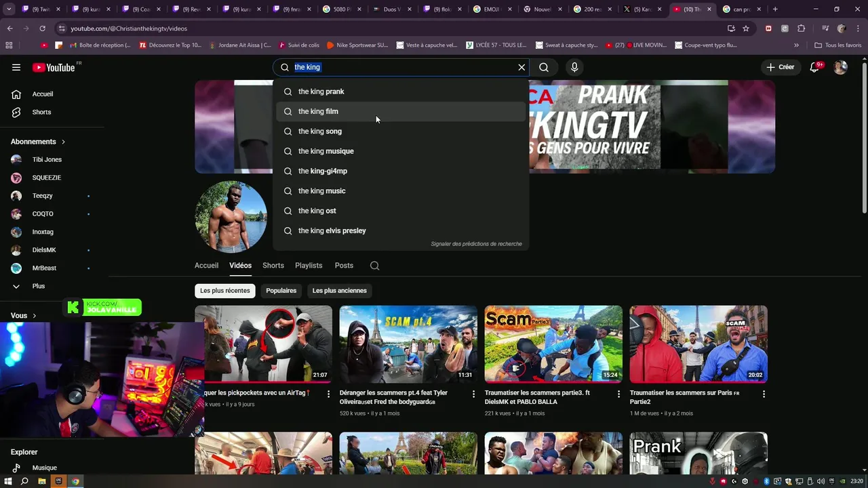
Task: Click the magnifier search submit button
Action: (x=544, y=67)
